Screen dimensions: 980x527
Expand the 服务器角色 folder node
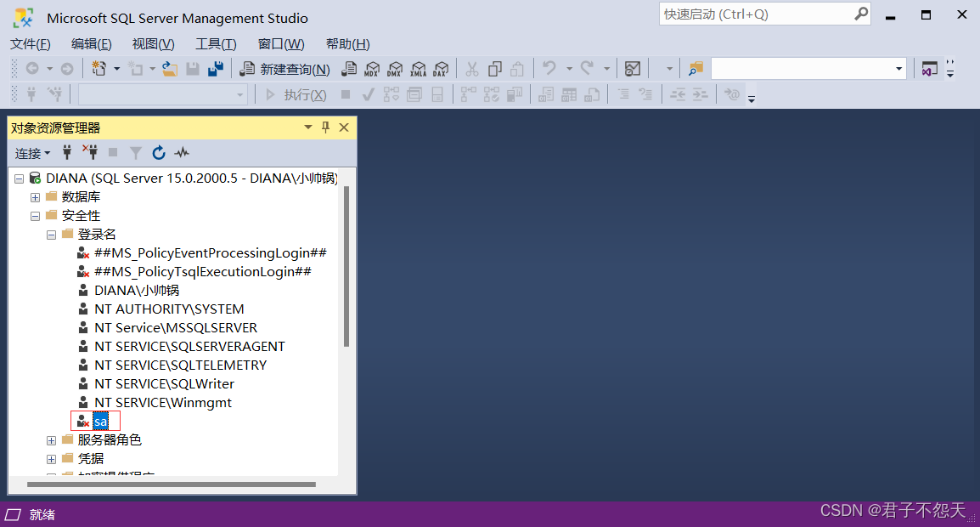(x=51, y=440)
